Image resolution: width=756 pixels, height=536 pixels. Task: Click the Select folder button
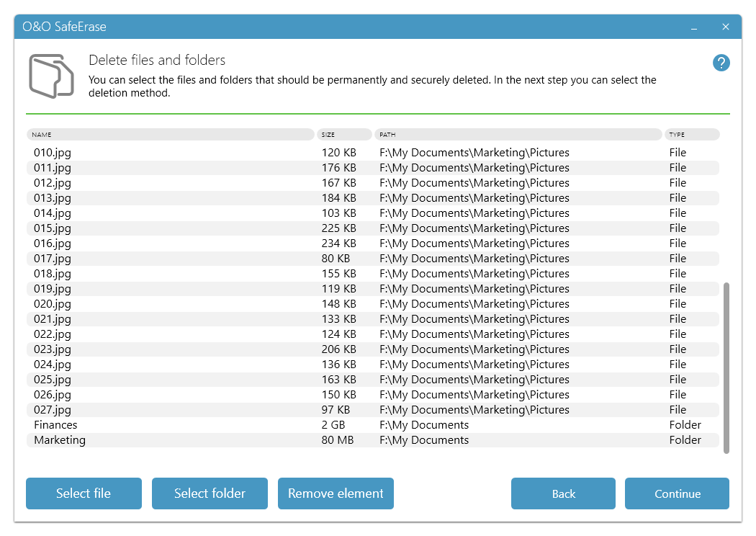(x=210, y=493)
